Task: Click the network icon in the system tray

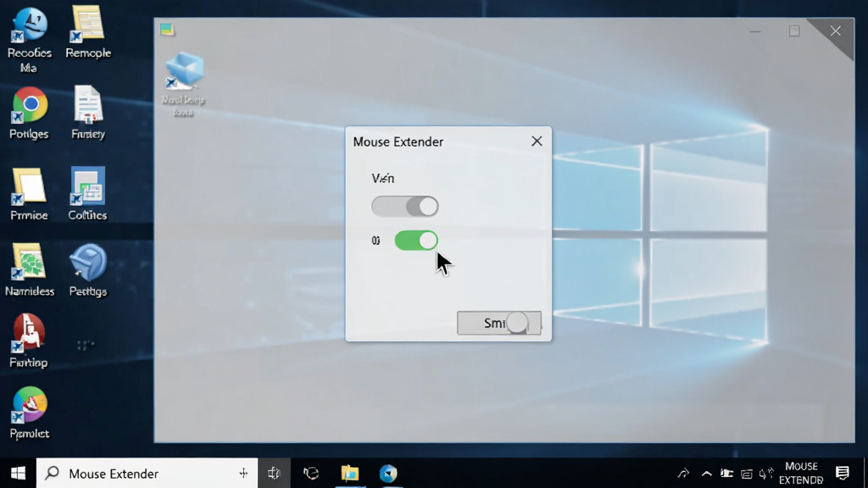Action: click(747, 474)
